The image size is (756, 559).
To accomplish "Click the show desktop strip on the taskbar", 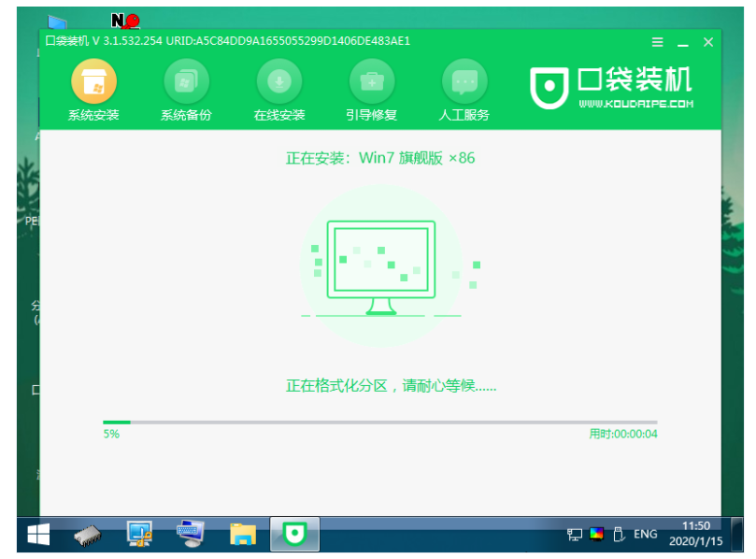I will click(x=737, y=535).
